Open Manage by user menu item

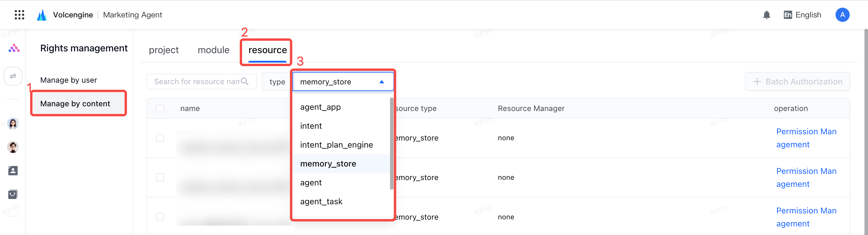tap(69, 80)
